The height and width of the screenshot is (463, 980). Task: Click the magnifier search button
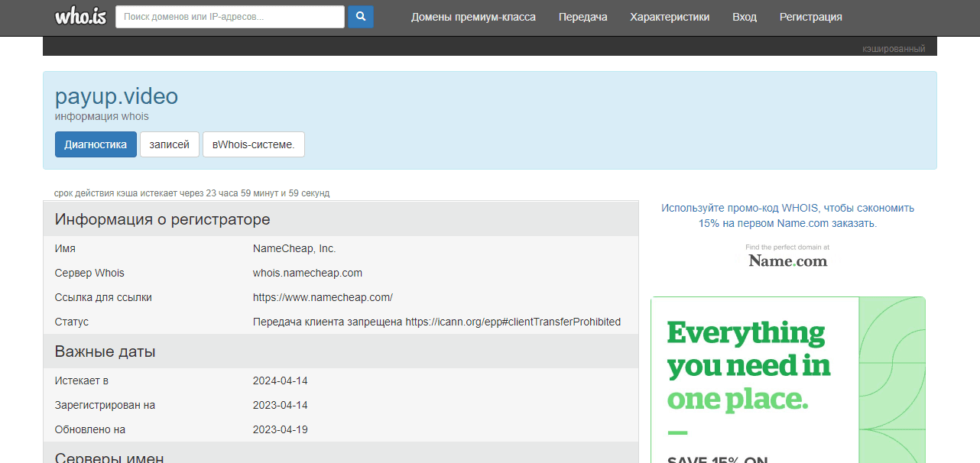click(x=361, y=17)
